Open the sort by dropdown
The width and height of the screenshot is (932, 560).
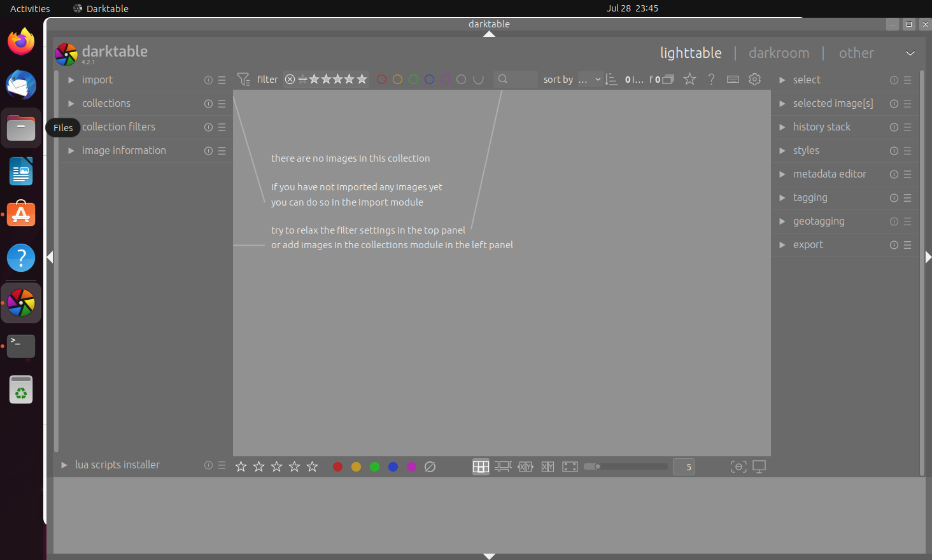590,80
